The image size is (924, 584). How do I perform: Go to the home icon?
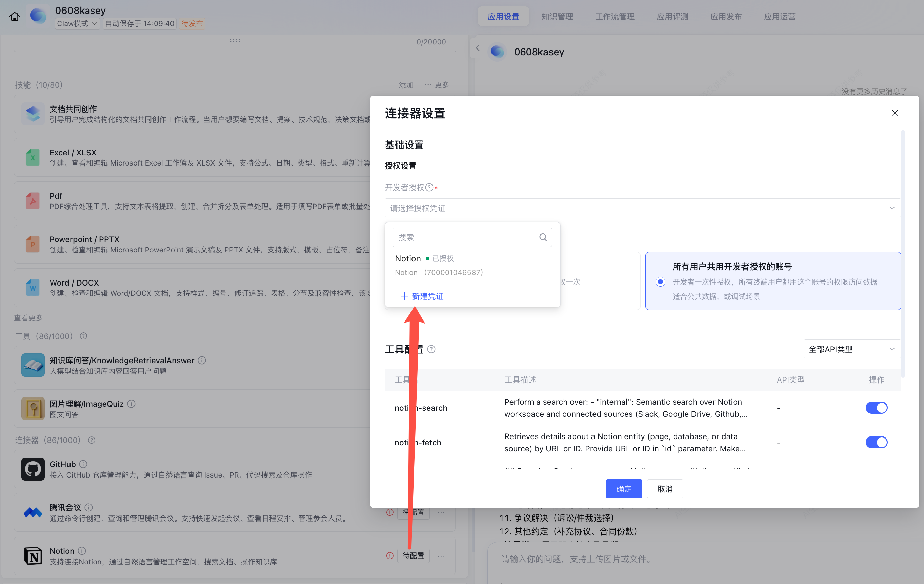click(15, 17)
